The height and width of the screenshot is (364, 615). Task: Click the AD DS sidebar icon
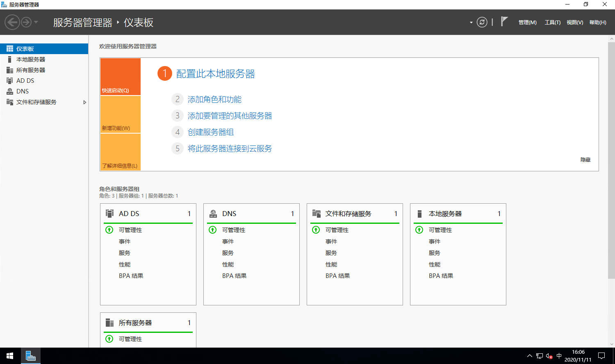tap(10, 81)
